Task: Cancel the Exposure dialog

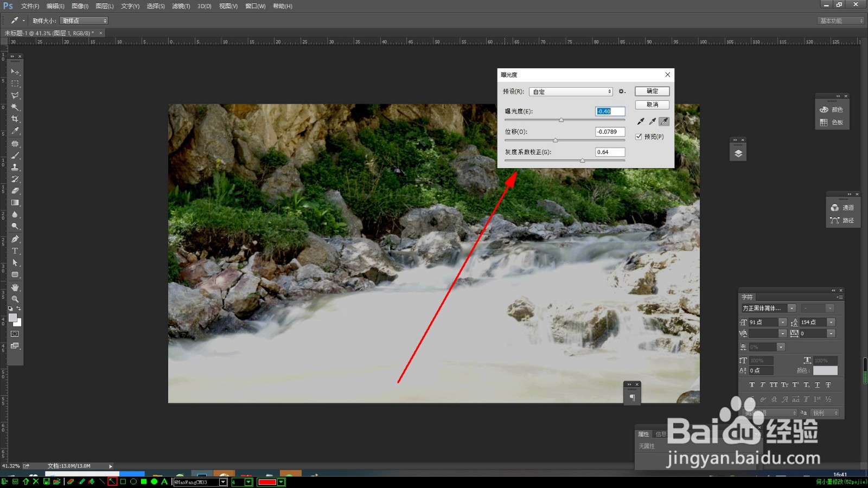Action: pos(652,105)
